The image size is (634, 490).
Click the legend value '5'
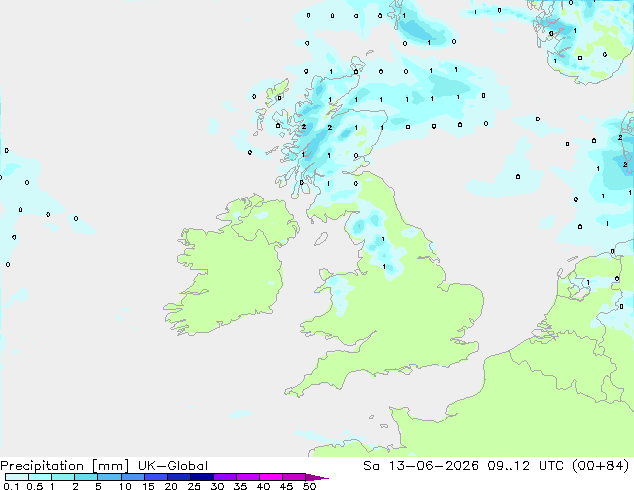98,486
